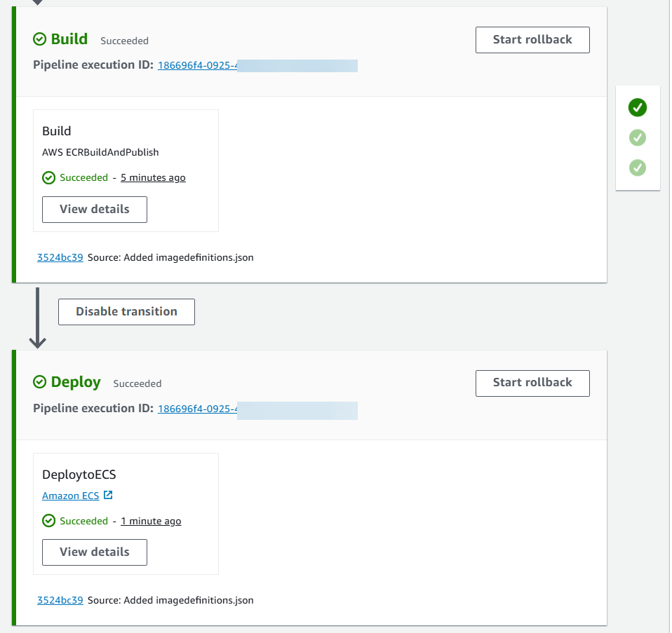Start rollback on the Build stage

(x=532, y=39)
